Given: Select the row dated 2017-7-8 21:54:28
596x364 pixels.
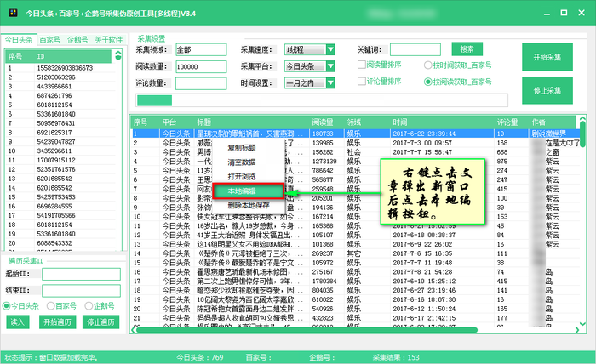Looking at the screenshot, I should 356,272.
